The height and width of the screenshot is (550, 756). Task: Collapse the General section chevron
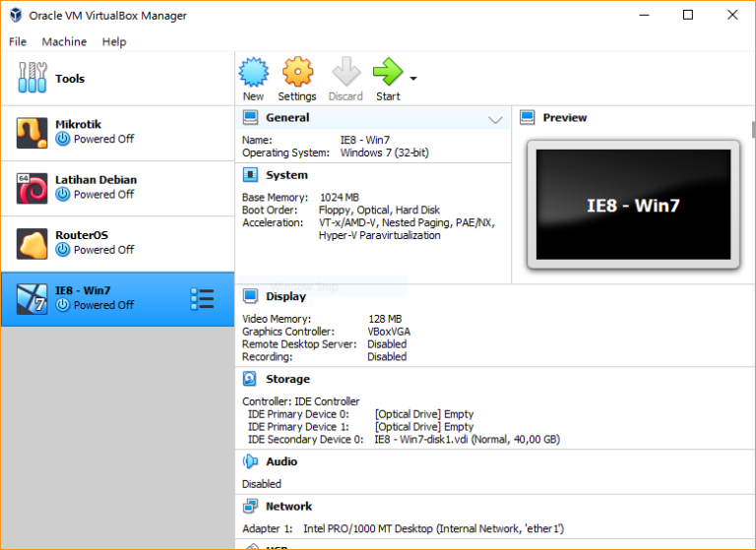point(495,119)
